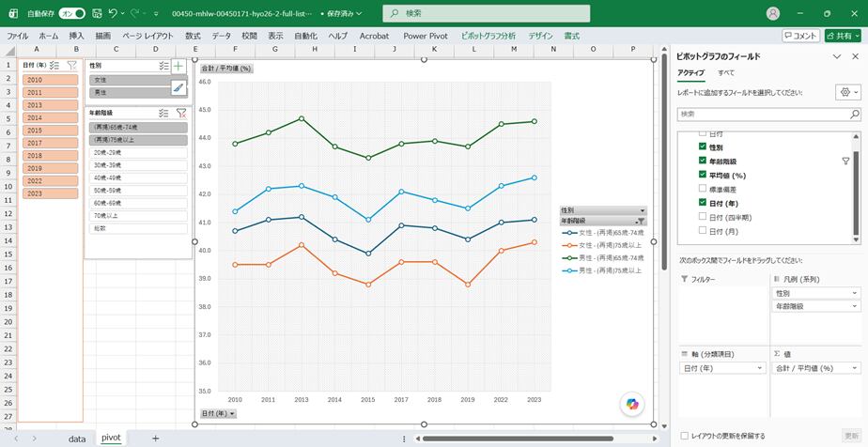Screen dimensions: 868x447
Task: Clear filter on 年齢階級 slicer
Action: point(181,113)
